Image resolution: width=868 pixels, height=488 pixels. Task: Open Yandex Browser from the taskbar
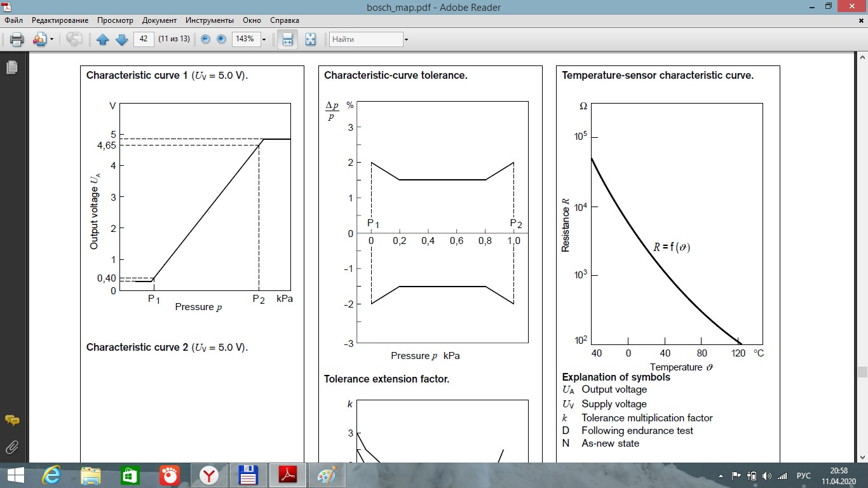209,475
